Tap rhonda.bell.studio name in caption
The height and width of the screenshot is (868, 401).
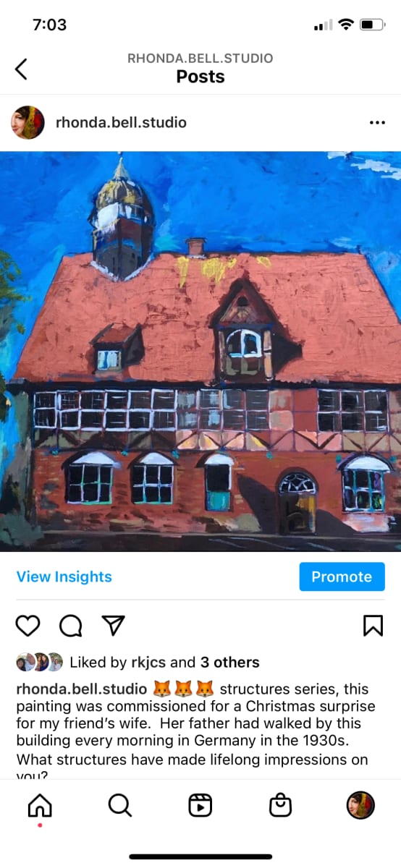pos(82,689)
